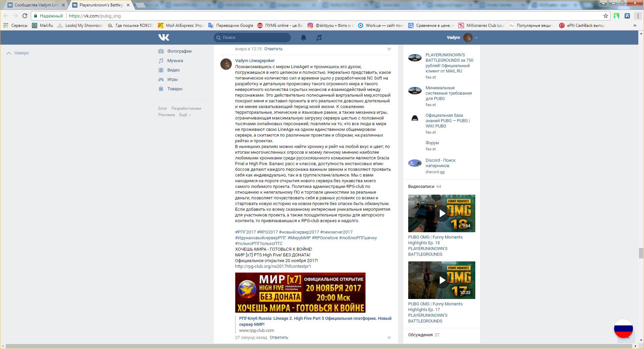Open the РПГ-Клуб Russia link preview title
Image resolution: width=644 pixels, height=349 pixels.
point(315,321)
